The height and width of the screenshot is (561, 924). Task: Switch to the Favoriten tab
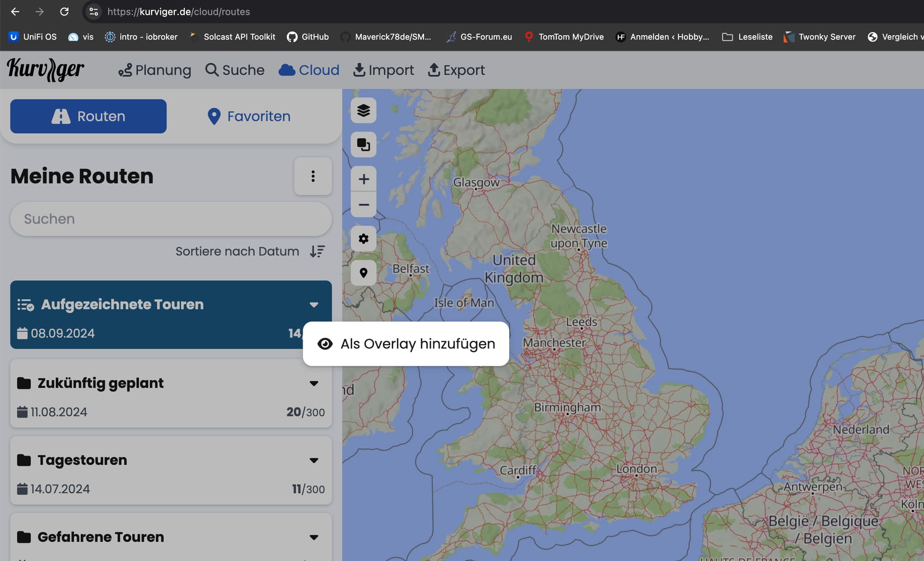pos(249,116)
